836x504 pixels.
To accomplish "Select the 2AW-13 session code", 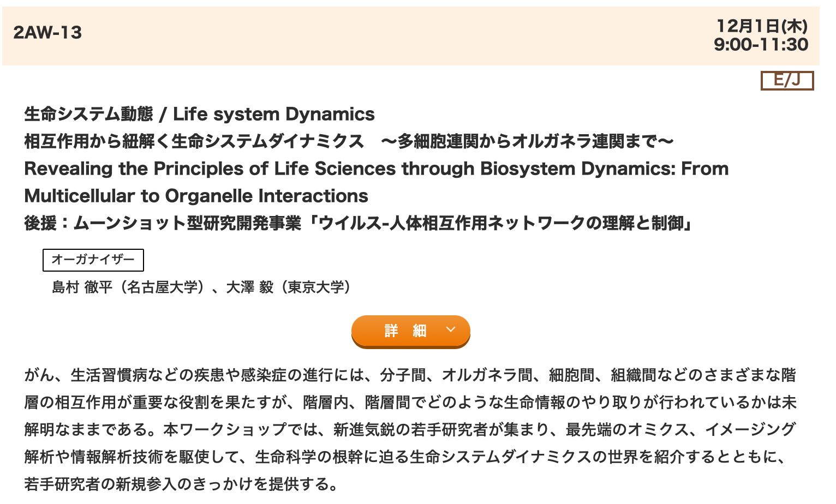I will pyautogui.click(x=47, y=33).
